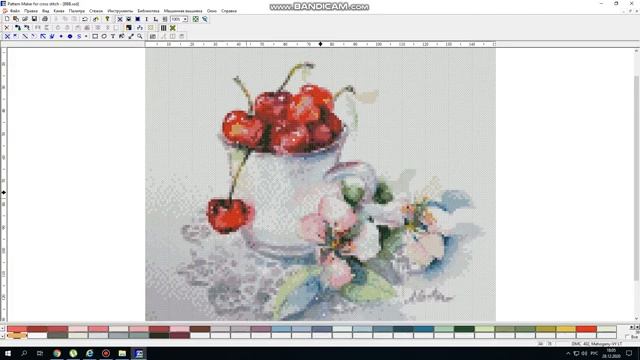The image size is (640, 360).
Task: Pick the tan swatch in second palette row
Action: pyautogui.click(x=17, y=336)
